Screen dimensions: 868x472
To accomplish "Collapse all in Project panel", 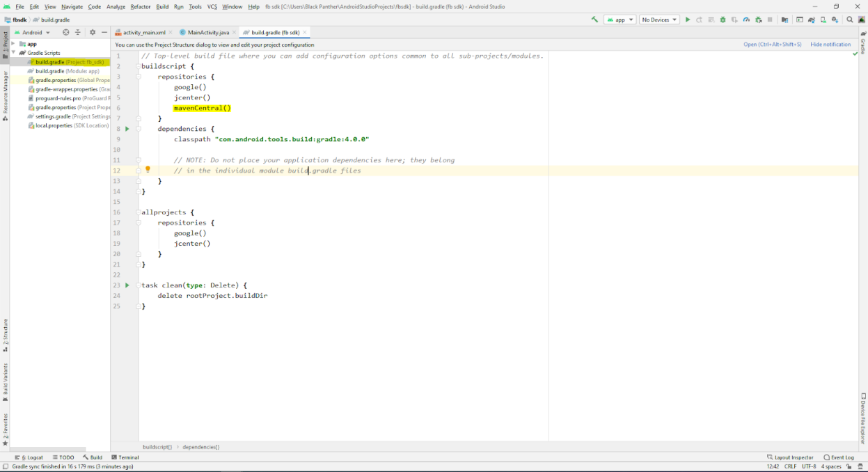I will [78, 32].
